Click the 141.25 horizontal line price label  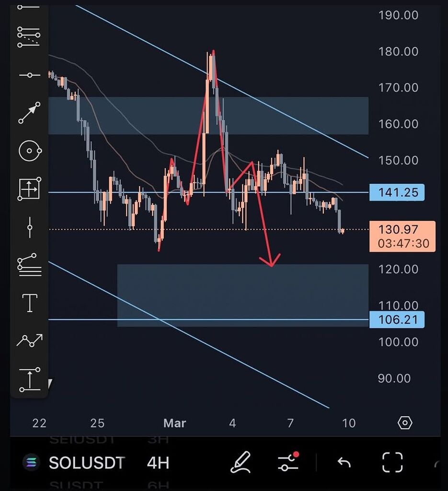click(x=397, y=193)
